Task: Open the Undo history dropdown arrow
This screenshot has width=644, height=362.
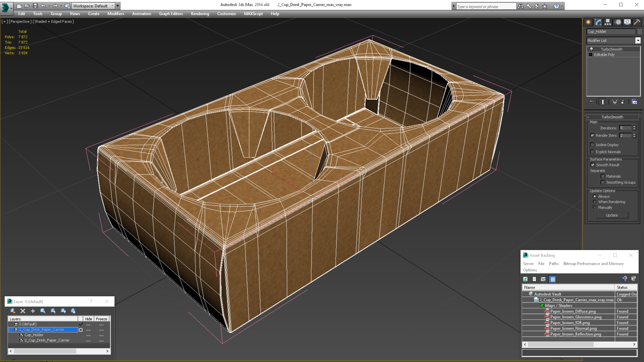Action: pos(49,6)
